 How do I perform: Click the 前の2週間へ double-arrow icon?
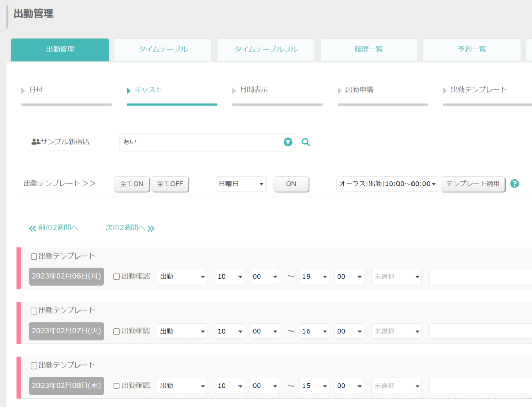[x=32, y=228]
